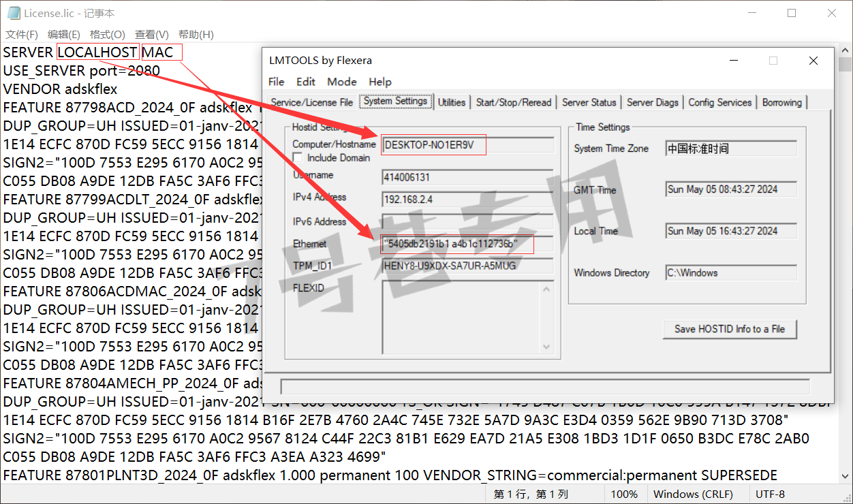Click the IPv4 Address field
The height and width of the screenshot is (504, 853).
click(x=468, y=200)
